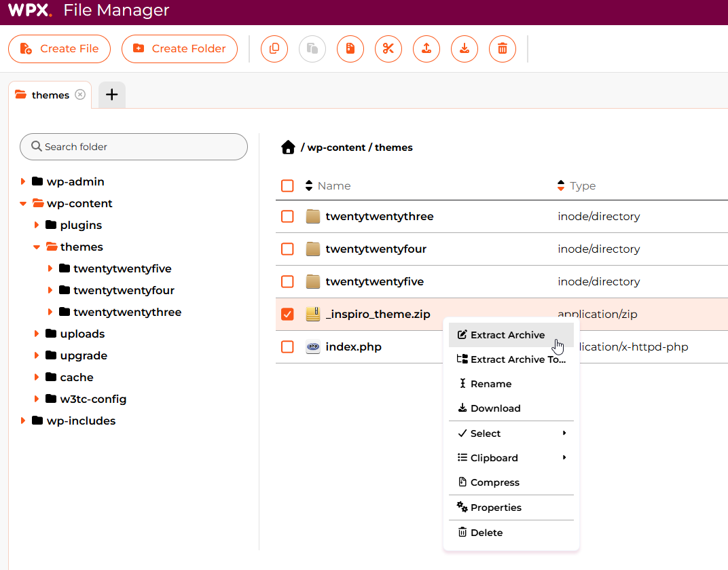Image resolution: width=728 pixels, height=570 pixels.
Task: Click the Paste toolbar icon
Action: (312, 49)
